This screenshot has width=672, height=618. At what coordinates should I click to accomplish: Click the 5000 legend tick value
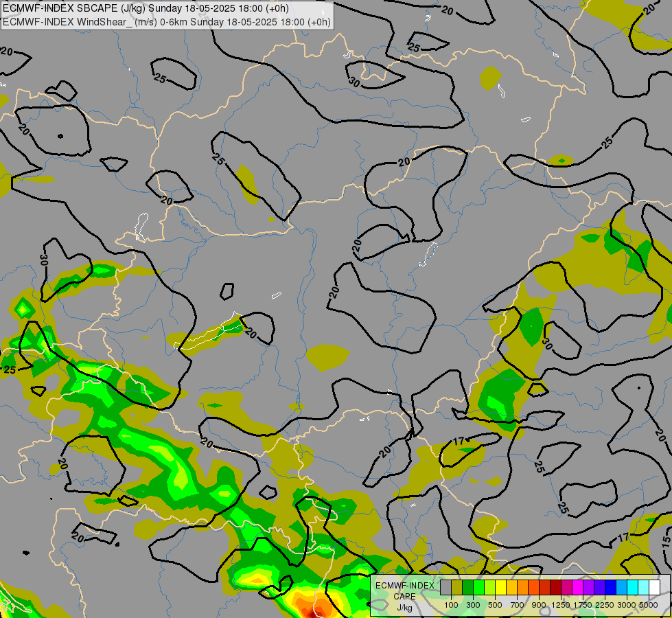(x=649, y=605)
